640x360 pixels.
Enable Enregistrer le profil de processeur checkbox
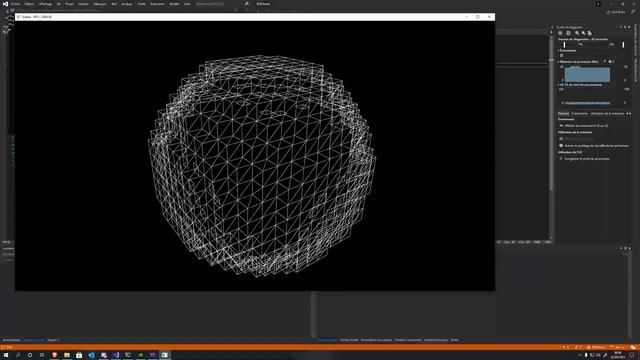[561, 158]
